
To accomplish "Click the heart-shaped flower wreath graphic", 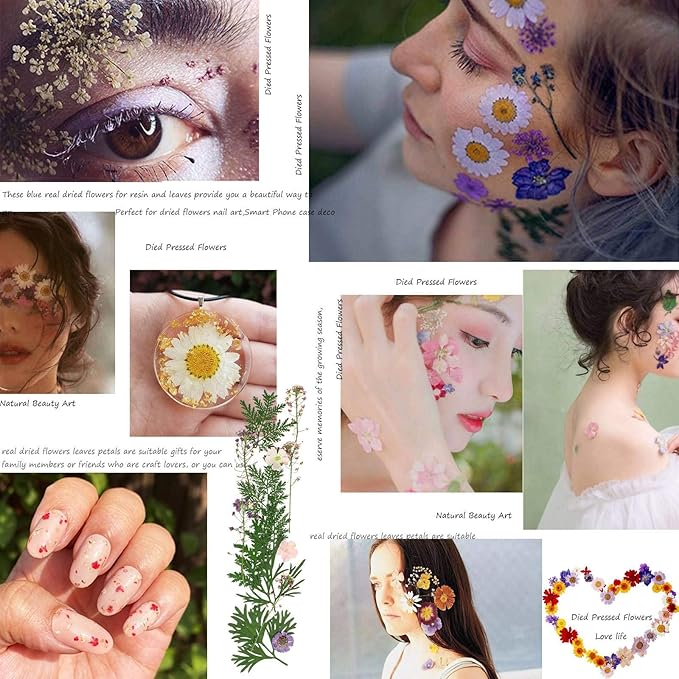I will 611,620.
